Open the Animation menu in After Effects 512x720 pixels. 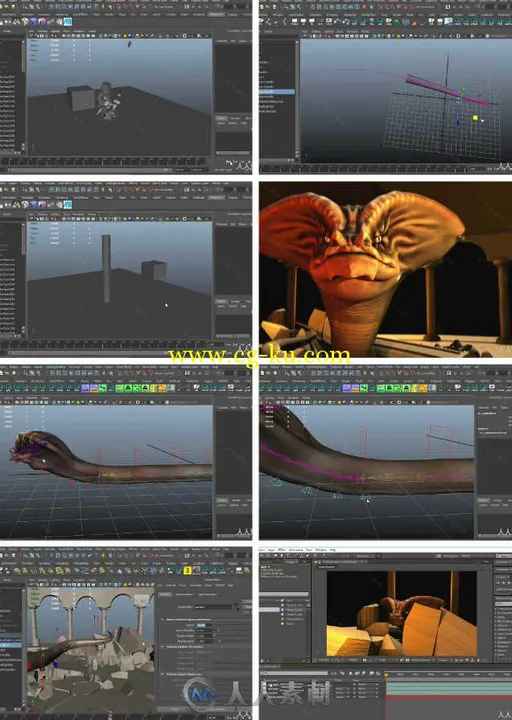tap(296, 550)
